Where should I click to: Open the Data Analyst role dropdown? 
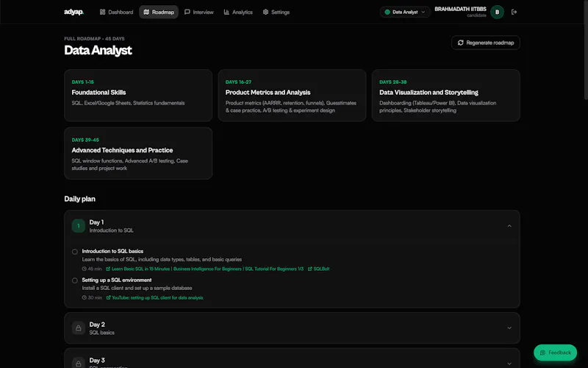(405, 12)
